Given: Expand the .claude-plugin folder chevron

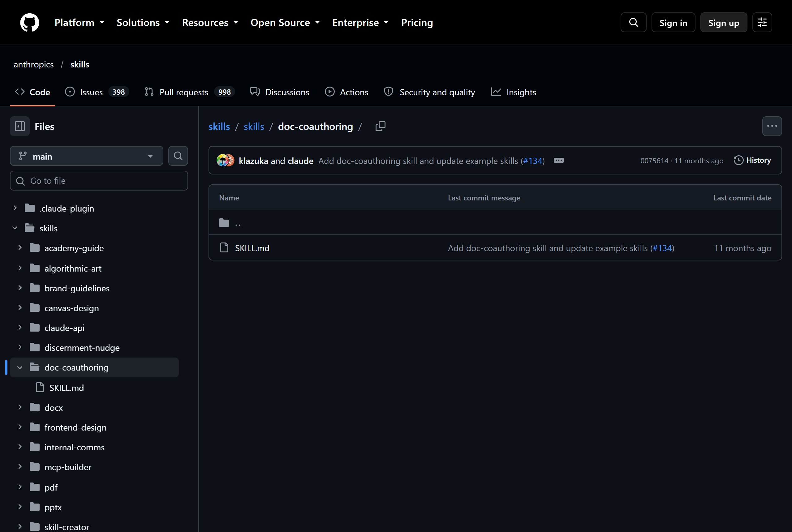Looking at the screenshot, I should [15, 208].
